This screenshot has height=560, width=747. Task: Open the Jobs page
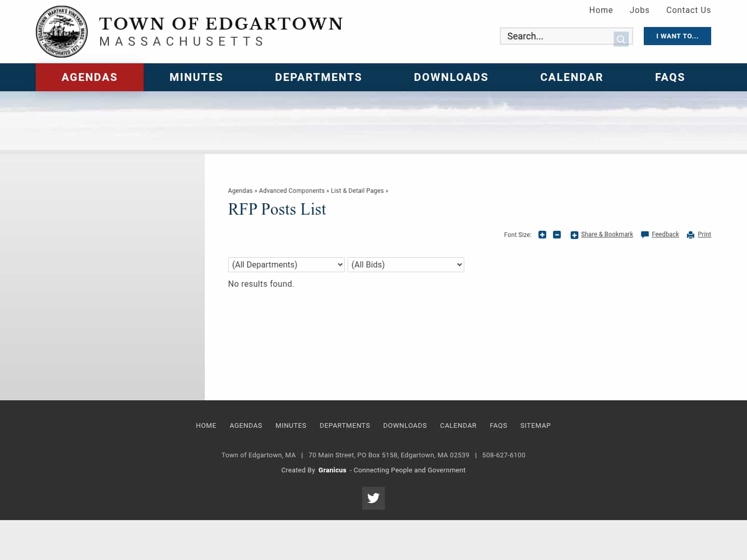640,10
